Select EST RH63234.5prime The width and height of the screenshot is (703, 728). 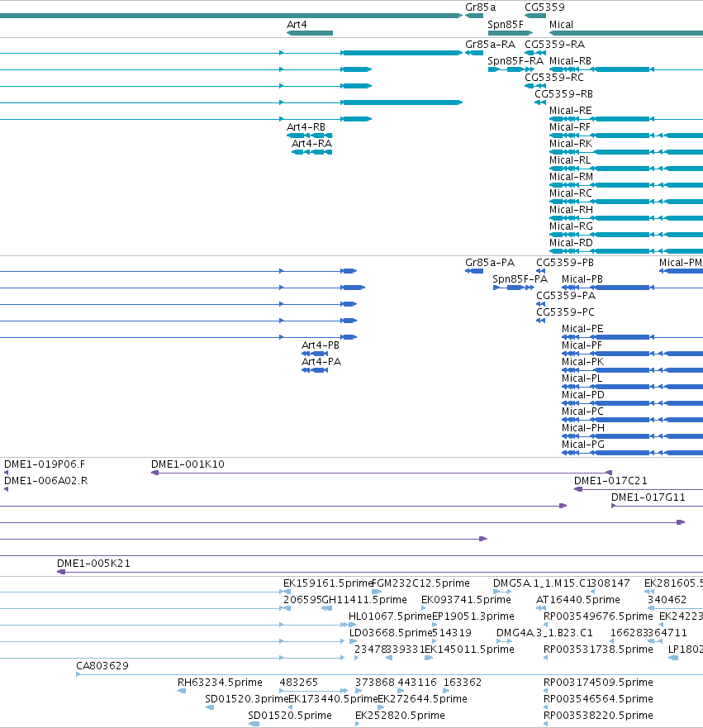(220, 683)
